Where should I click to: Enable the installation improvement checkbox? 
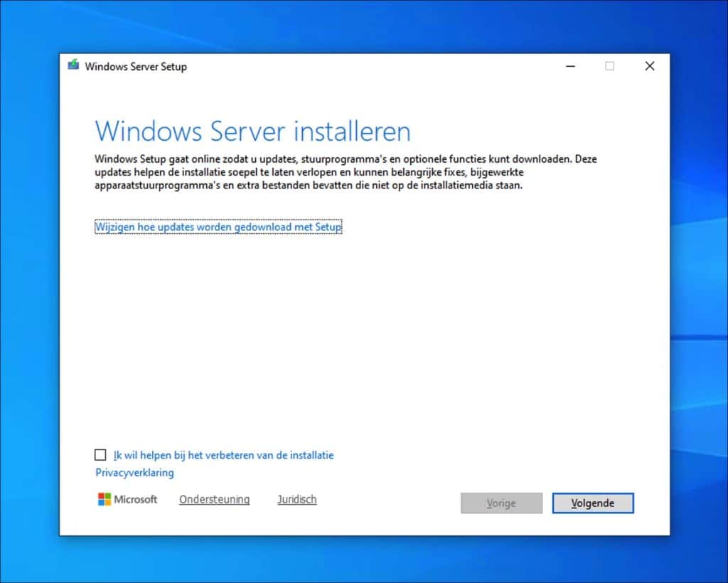pos(100,455)
